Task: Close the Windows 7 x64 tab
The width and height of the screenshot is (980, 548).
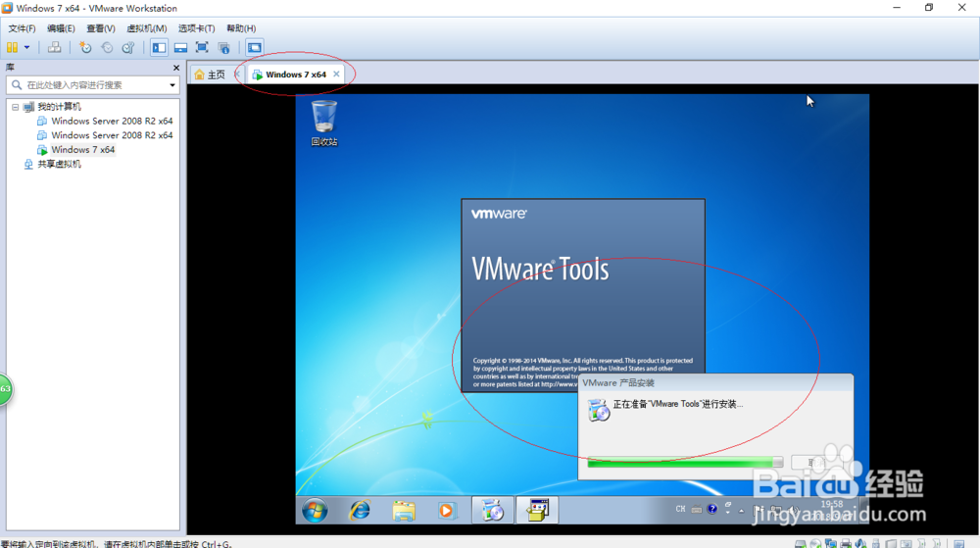Action: pyautogui.click(x=336, y=74)
